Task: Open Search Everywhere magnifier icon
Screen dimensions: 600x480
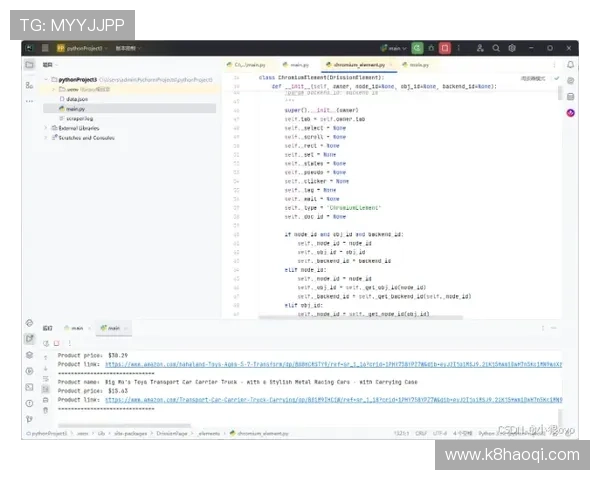Action: click(x=496, y=48)
